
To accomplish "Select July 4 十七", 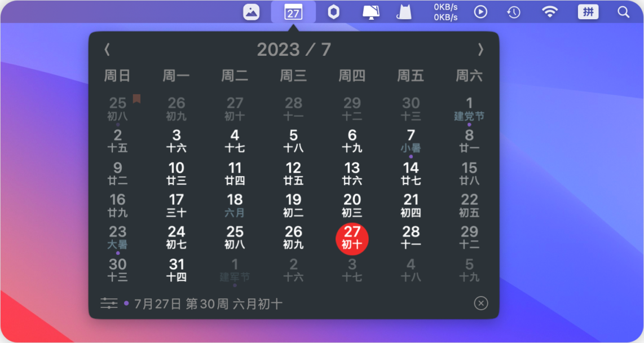I will coord(235,141).
